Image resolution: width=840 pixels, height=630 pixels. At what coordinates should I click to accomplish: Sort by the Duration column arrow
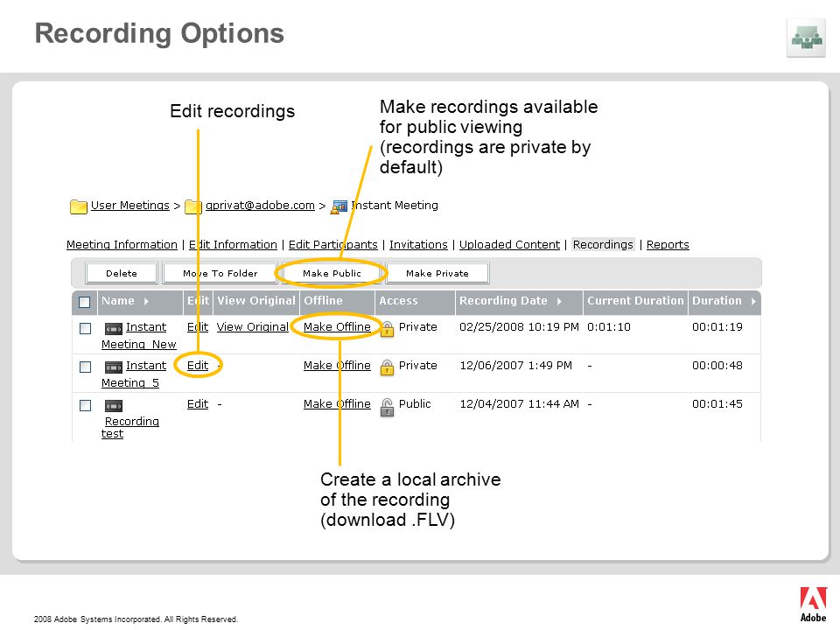pyautogui.click(x=753, y=301)
